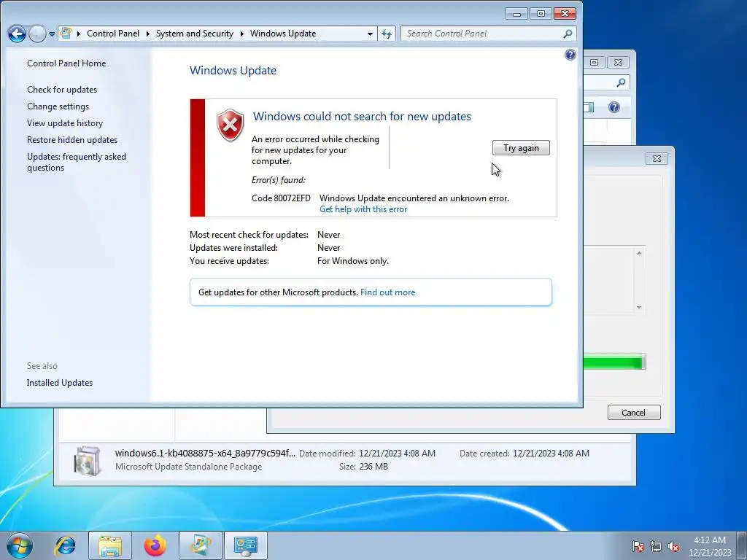Launch Firefox from taskbar
The height and width of the screenshot is (560, 747).
[155, 545]
